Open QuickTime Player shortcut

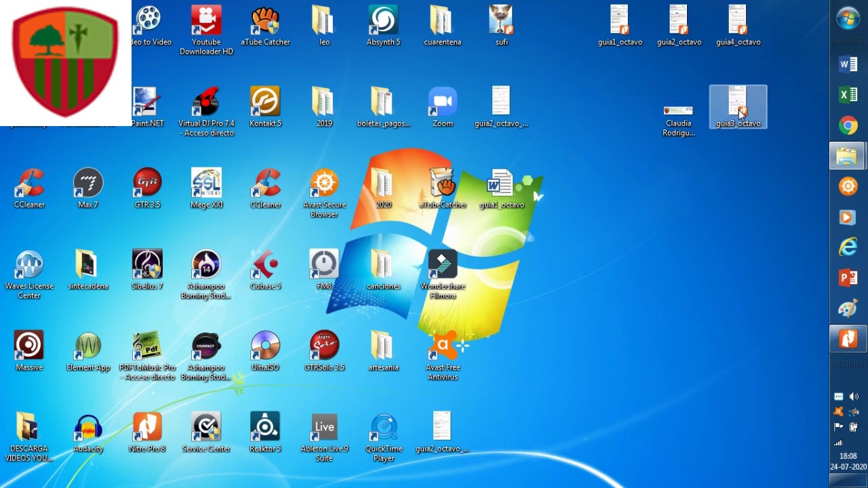(x=383, y=436)
